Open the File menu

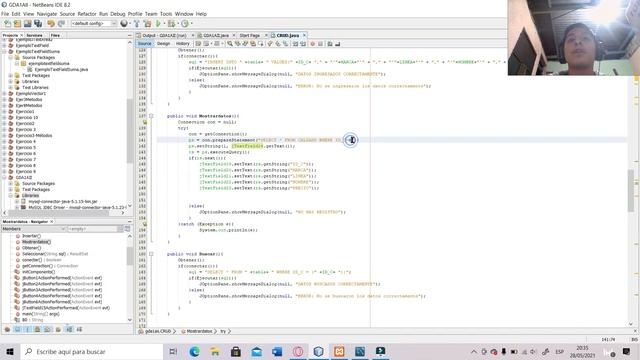5,14
